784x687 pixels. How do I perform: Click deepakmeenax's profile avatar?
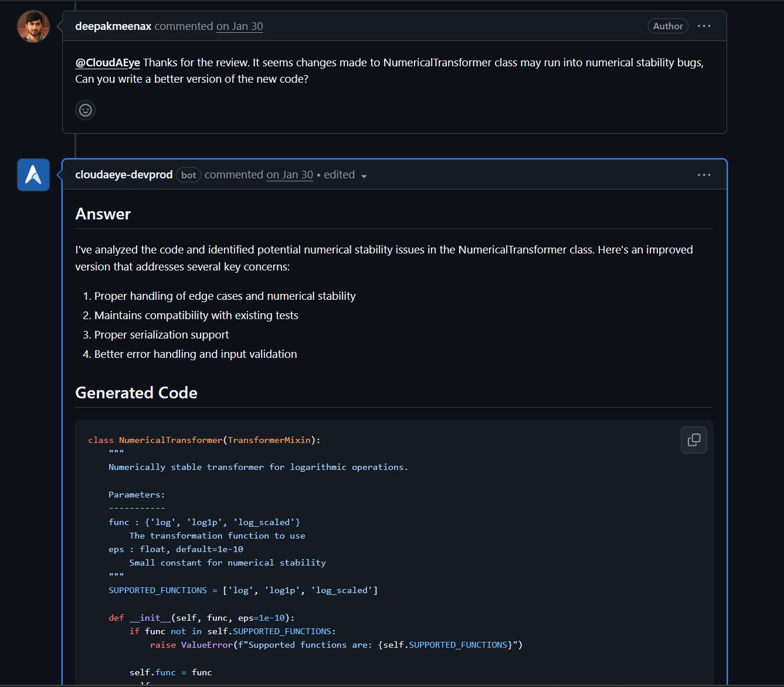coord(33,26)
